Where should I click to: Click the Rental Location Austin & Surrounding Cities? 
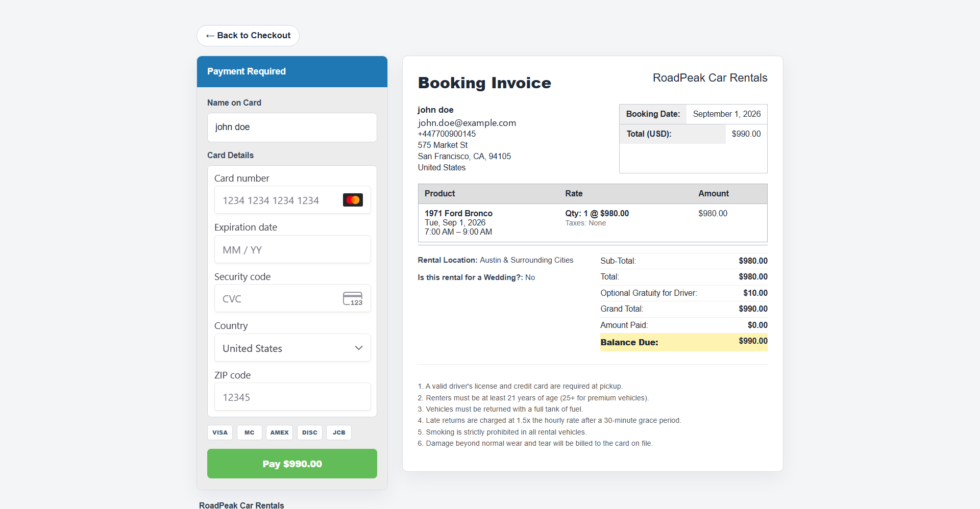[x=496, y=260]
